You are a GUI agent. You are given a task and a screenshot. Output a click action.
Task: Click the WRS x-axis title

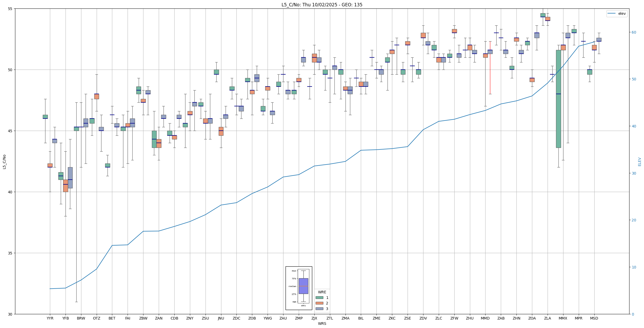(x=322, y=324)
